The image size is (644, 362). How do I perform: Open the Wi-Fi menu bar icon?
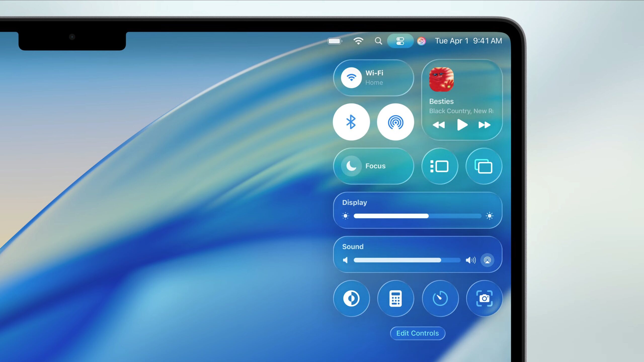pos(358,41)
